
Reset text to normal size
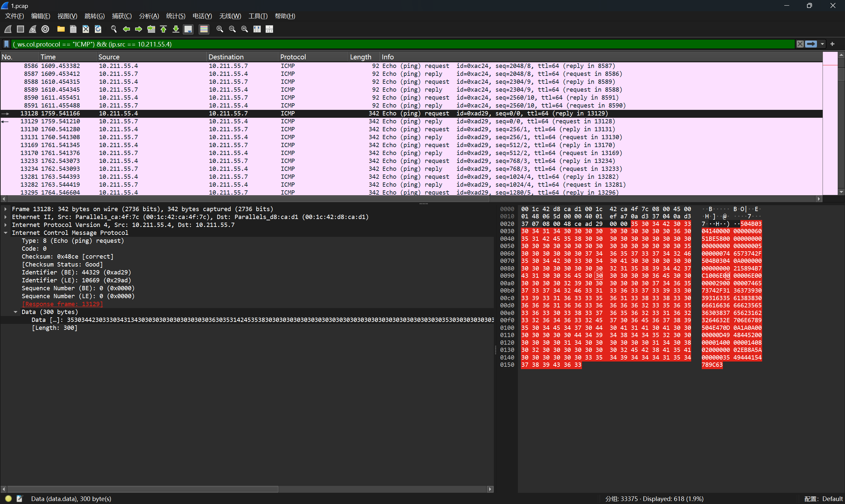click(x=245, y=29)
